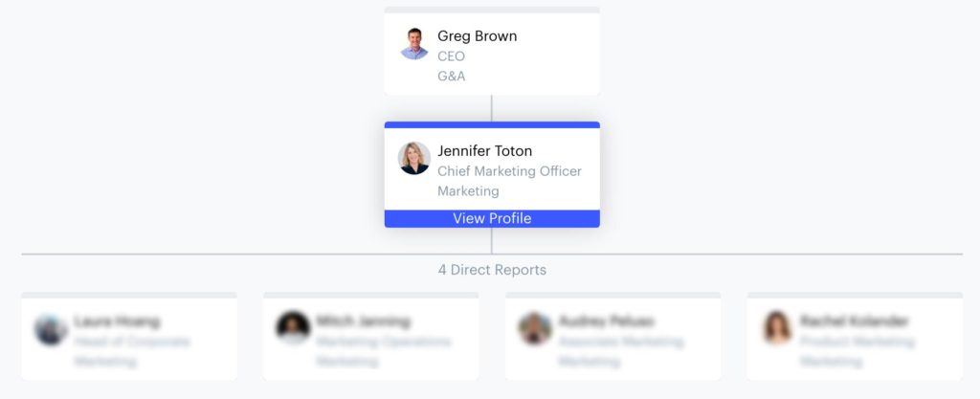The height and width of the screenshot is (399, 980).
Task: Click the G&A department label
Action: (x=451, y=76)
